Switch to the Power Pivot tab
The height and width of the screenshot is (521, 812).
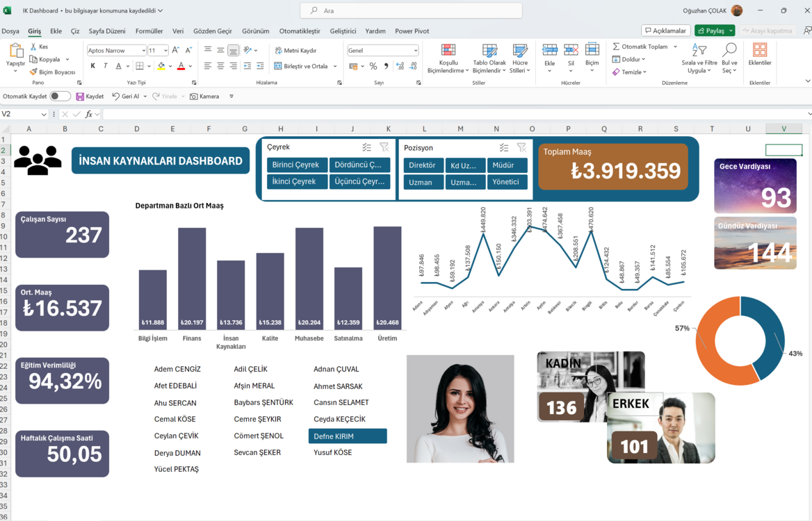coord(412,31)
